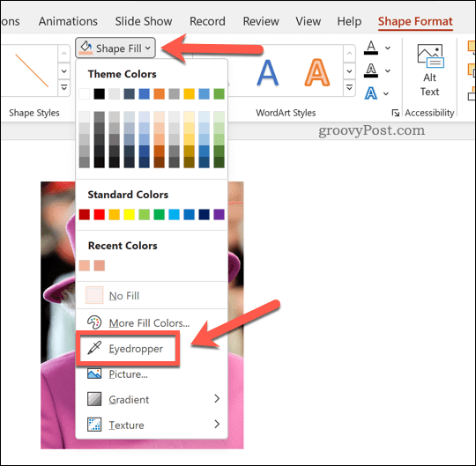
Task: Click the Text Effects glowing A icon
Action: tap(371, 93)
